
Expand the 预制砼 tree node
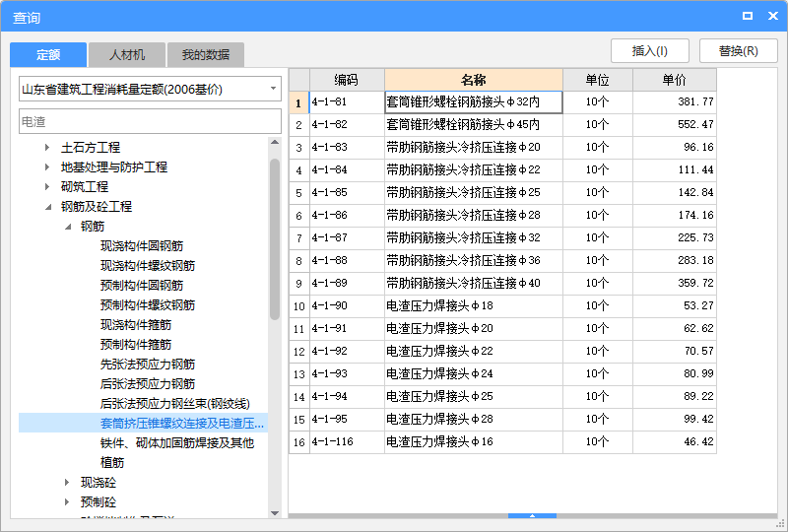coord(67,501)
